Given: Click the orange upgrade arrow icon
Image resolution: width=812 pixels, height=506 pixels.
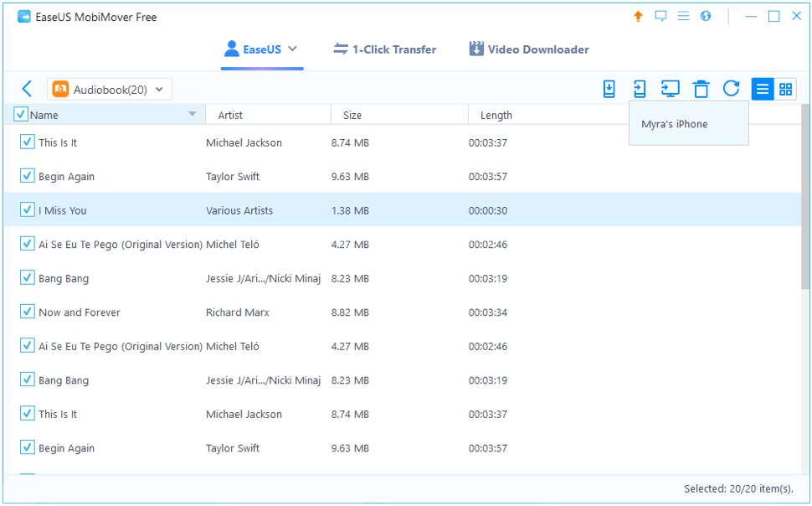Looking at the screenshot, I should [638, 17].
